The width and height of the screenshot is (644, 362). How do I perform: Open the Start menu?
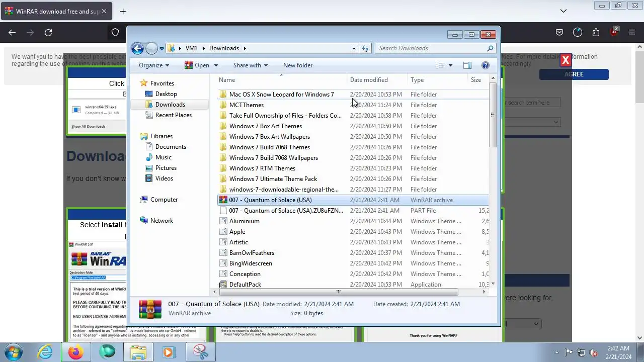[x=13, y=352]
